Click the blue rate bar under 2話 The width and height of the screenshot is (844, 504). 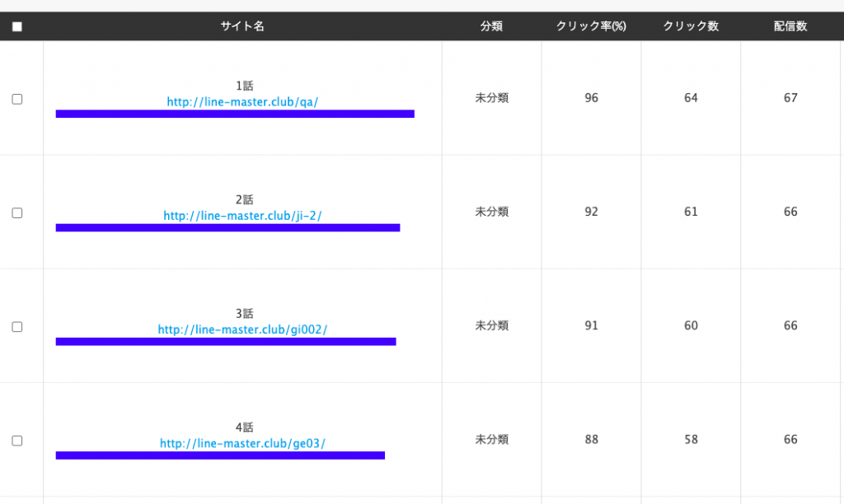[x=227, y=227]
